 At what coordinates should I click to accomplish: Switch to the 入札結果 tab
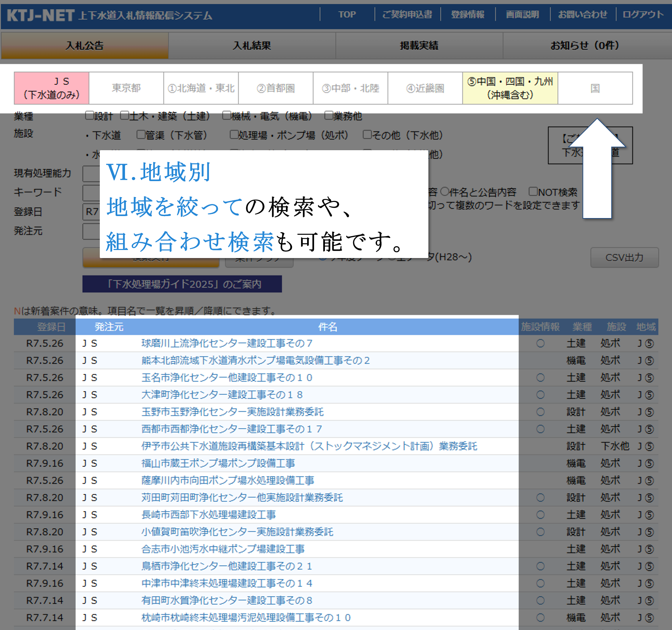tap(252, 46)
